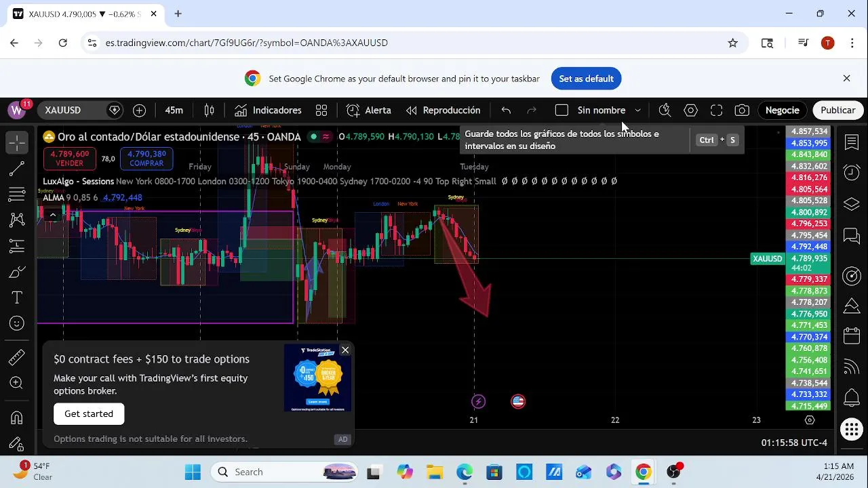Open the notifications bell panel
Image resolution: width=868 pixels, height=488 pixels.
click(x=852, y=397)
